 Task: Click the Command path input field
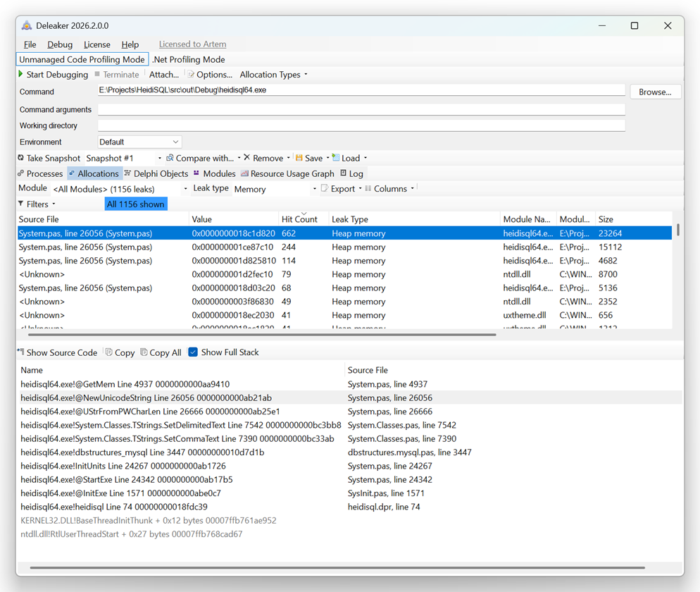[x=361, y=90]
